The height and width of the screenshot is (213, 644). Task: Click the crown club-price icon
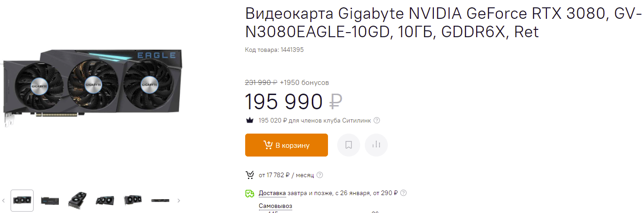pyautogui.click(x=250, y=121)
